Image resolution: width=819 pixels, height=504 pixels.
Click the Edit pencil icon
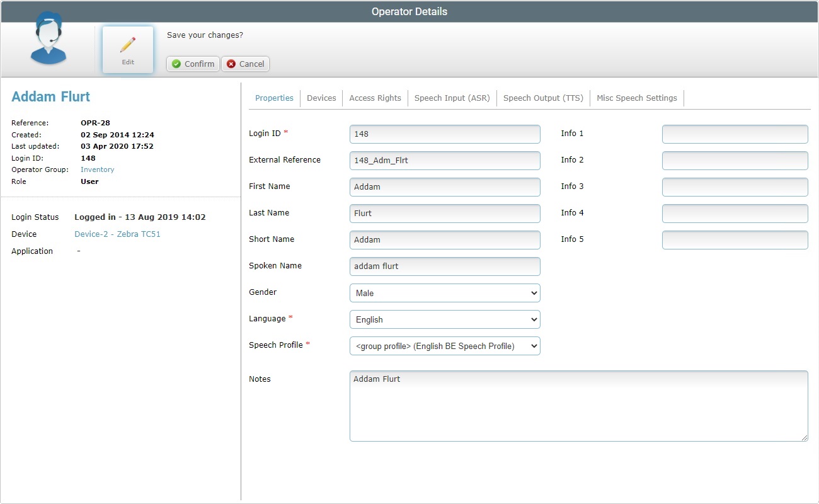click(x=128, y=45)
